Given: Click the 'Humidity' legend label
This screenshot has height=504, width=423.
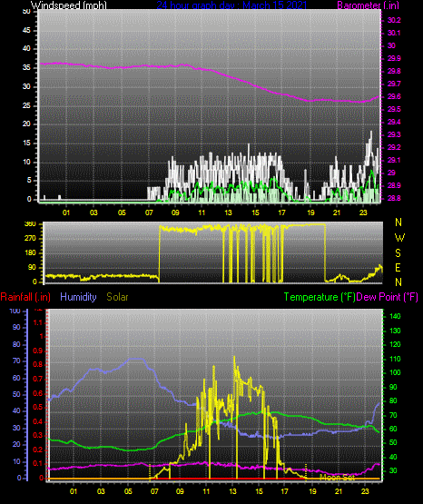Looking at the screenshot, I should click(x=78, y=297).
